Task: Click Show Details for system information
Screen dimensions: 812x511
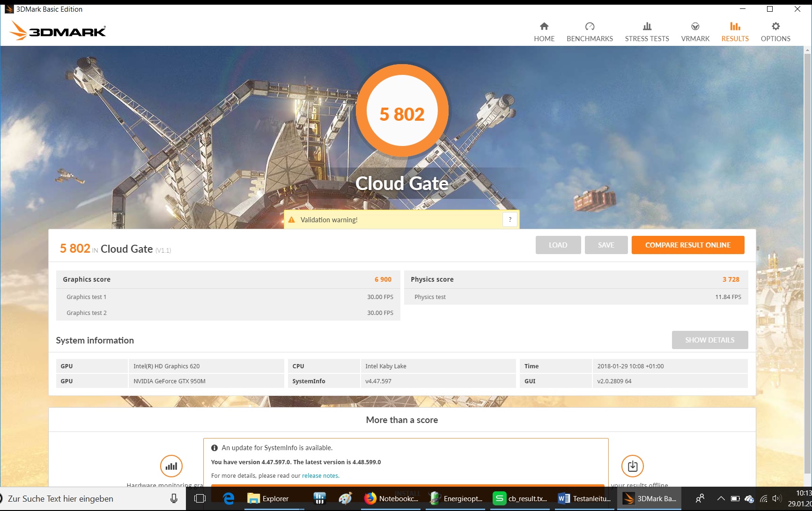Action: (710, 340)
